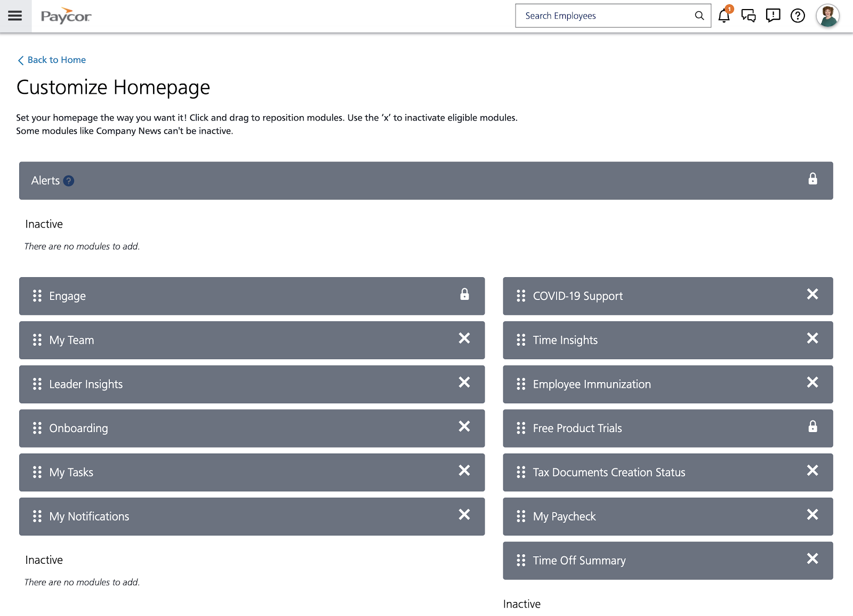Click the Alerts module title text
Screen dimensions: 853x616
[x=45, y=181]
